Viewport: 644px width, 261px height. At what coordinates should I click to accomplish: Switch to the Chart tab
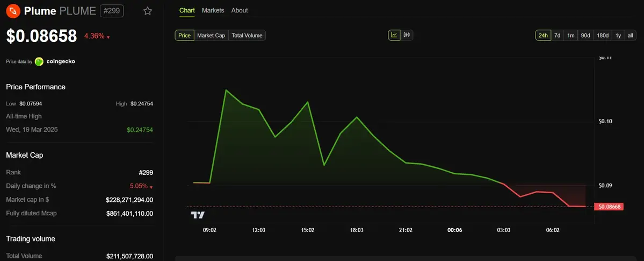point(187,10)
